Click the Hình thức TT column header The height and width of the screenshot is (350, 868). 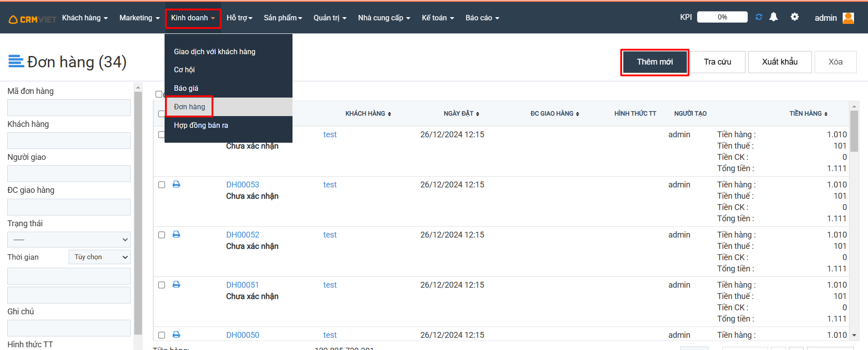(635, 114)
